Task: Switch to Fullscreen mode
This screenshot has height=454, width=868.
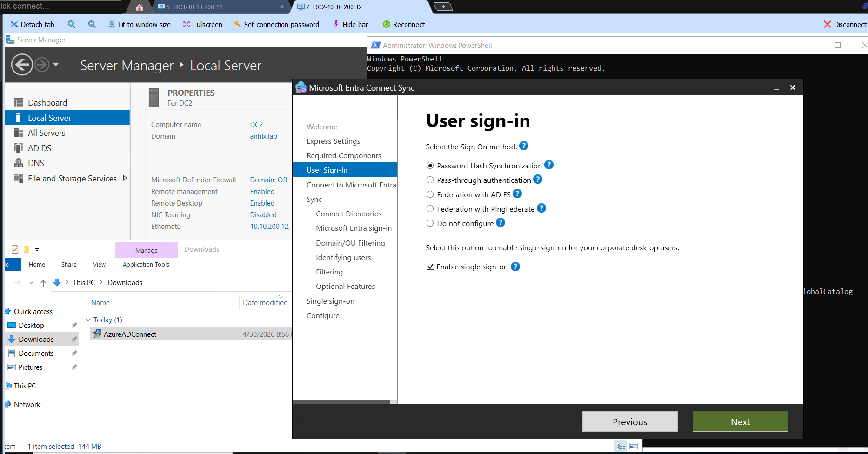Action: click(x=202, y=24)
